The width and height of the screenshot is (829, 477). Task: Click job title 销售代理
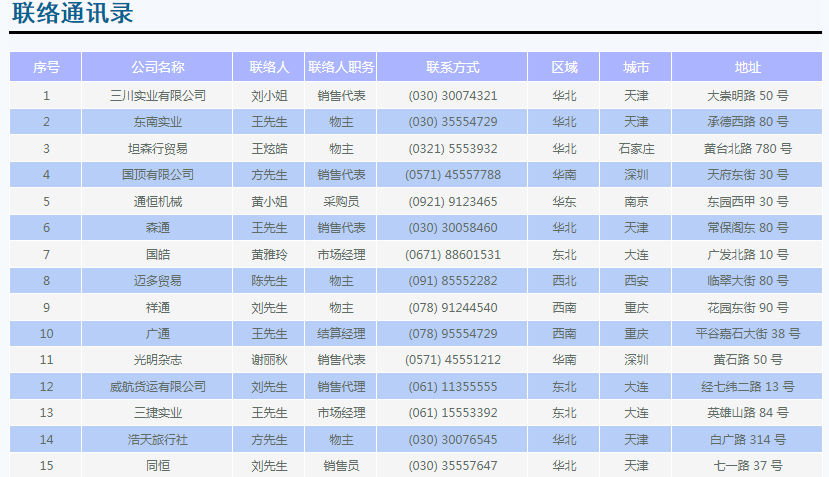pos(340,387)
